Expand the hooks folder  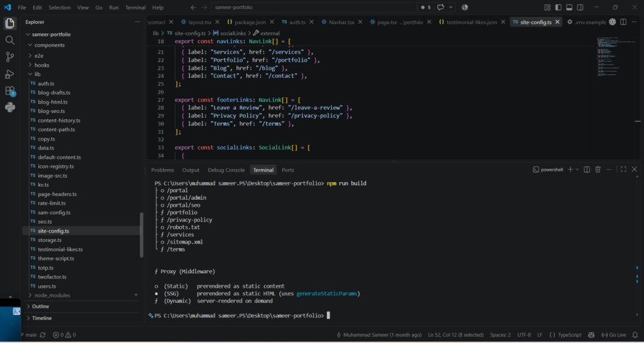pos(30,65)
